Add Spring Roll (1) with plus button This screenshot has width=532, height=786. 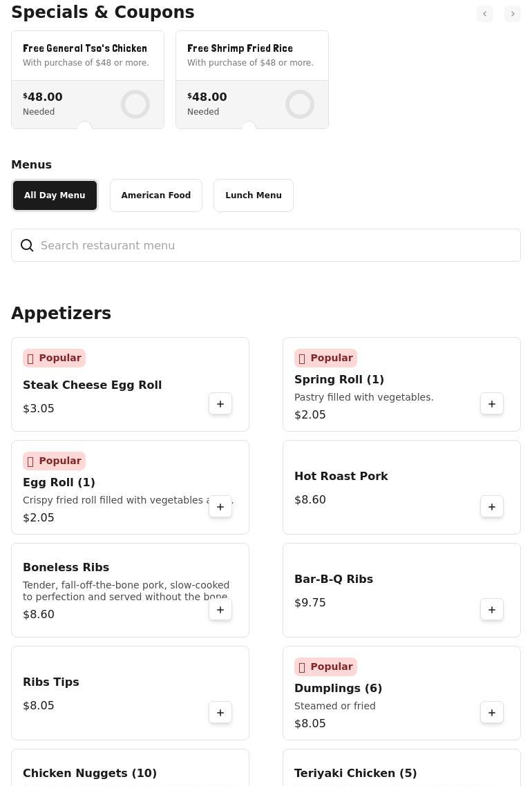(492, 404)
